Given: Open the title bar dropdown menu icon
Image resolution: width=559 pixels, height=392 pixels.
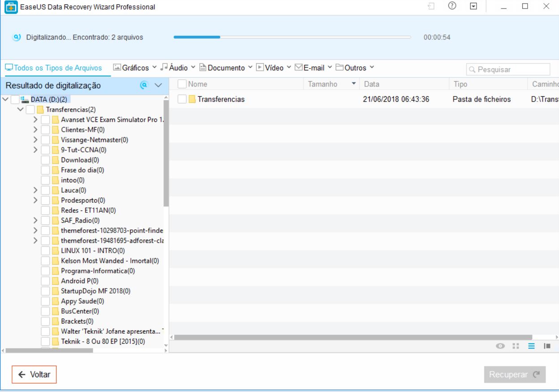Looking at the screenshot, I should point(473,6).
